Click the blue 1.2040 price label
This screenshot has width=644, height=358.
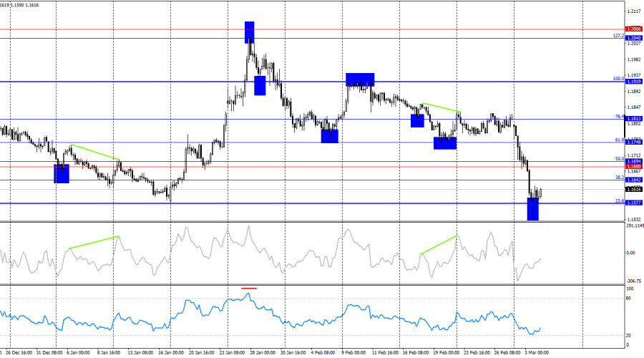pyautogui.click(x=634, y=38)
